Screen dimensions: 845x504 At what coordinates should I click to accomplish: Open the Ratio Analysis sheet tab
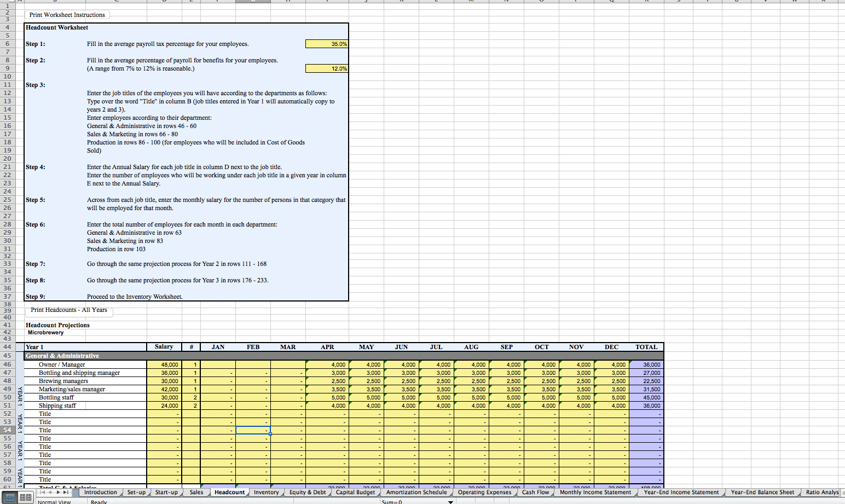click(823, 493)
